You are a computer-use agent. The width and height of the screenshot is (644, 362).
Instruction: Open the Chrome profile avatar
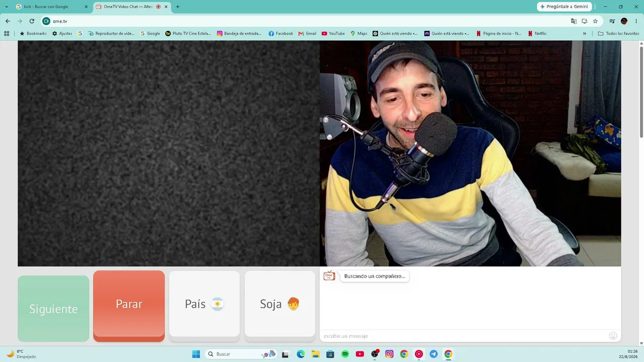(624, 21)
